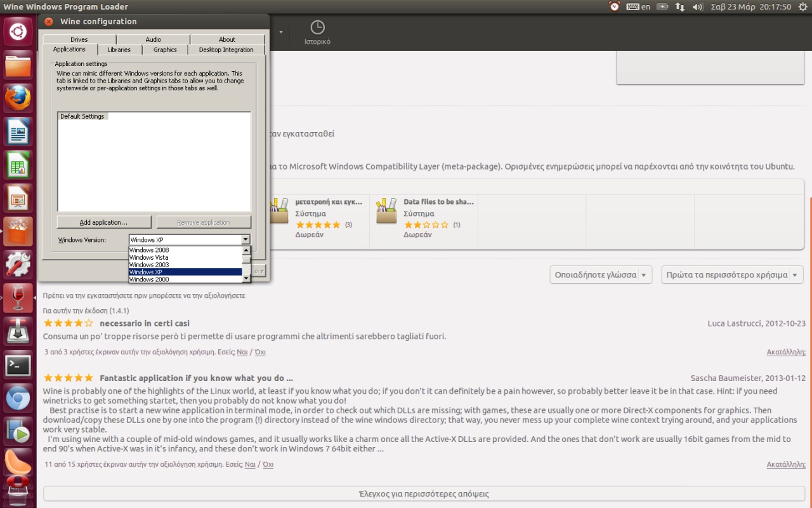This screenshot has height=508, width=812.
Task: Click Ναι under Sascha Baumeister's review
Action: click(x=250, y=464)
